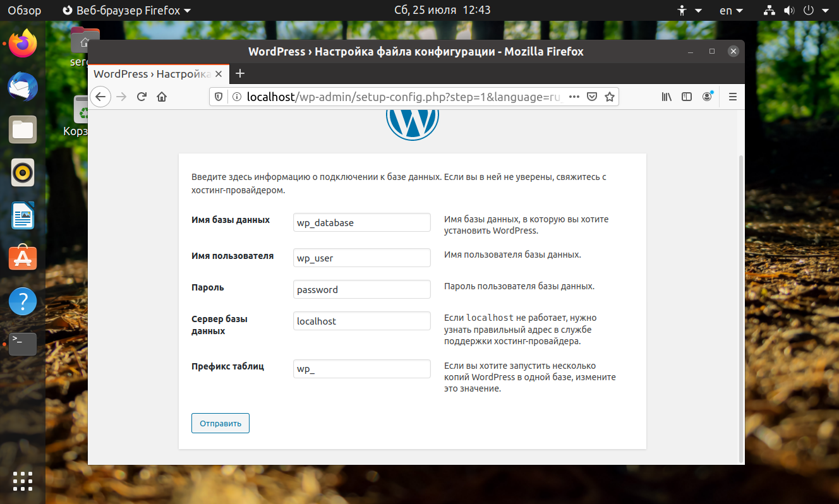Open the Firefox library icon
Screen dimensions: 839x504
point(667,97)
